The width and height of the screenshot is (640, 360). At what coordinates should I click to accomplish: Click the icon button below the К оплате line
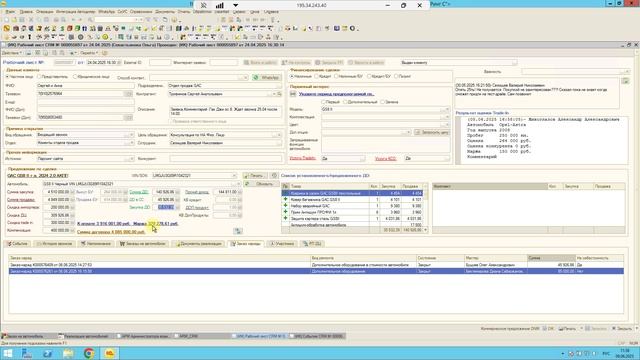click(238, 231)
